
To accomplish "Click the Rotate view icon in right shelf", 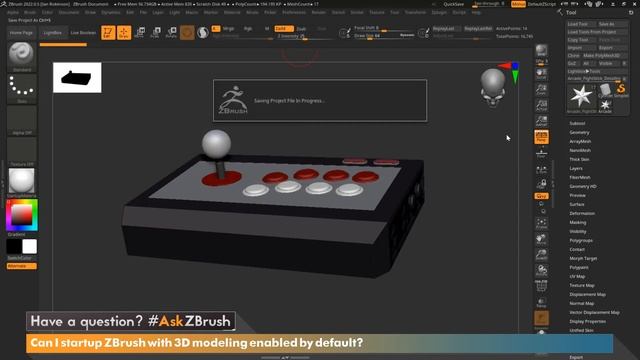I will pyautogui.click(x=541, y=271).
